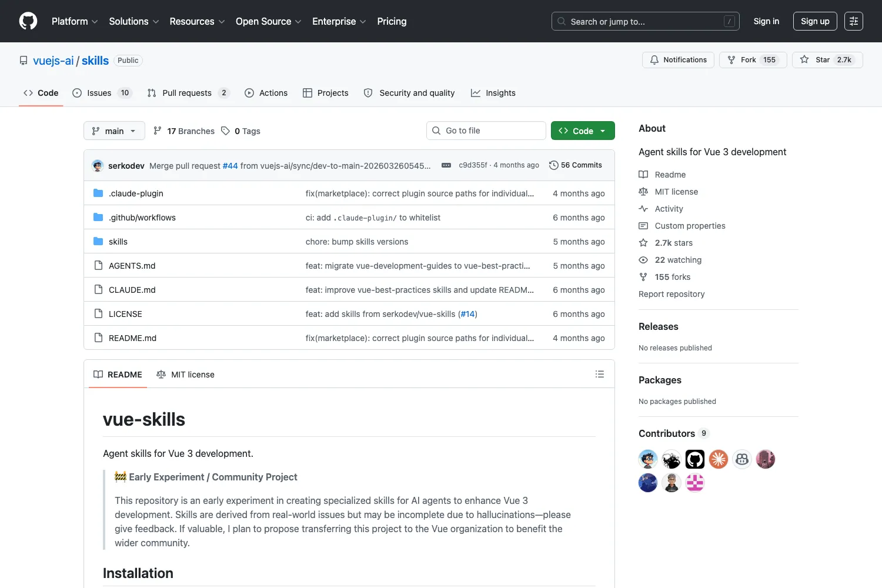
Task: Switch to the Issues tab
Action: (x=102, y=93)
